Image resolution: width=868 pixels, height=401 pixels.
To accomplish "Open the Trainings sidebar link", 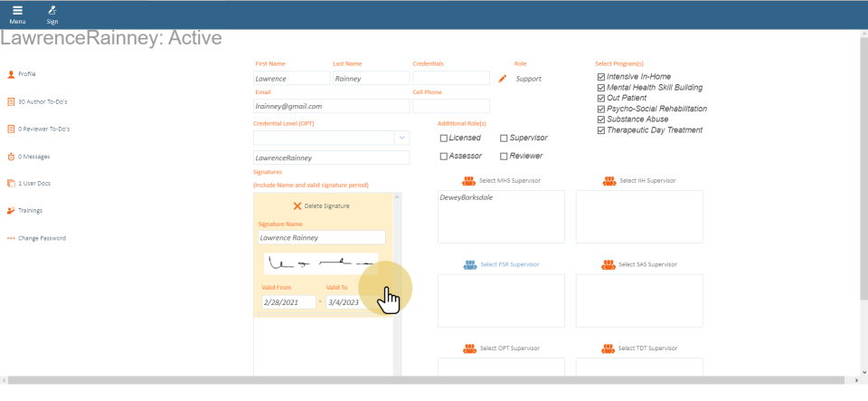I will coord(31,211).
